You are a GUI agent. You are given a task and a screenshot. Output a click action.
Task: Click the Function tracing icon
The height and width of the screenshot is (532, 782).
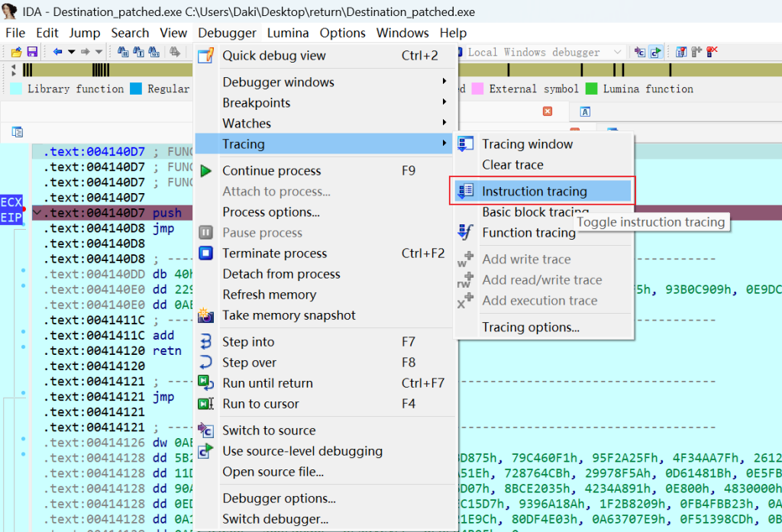465,232
